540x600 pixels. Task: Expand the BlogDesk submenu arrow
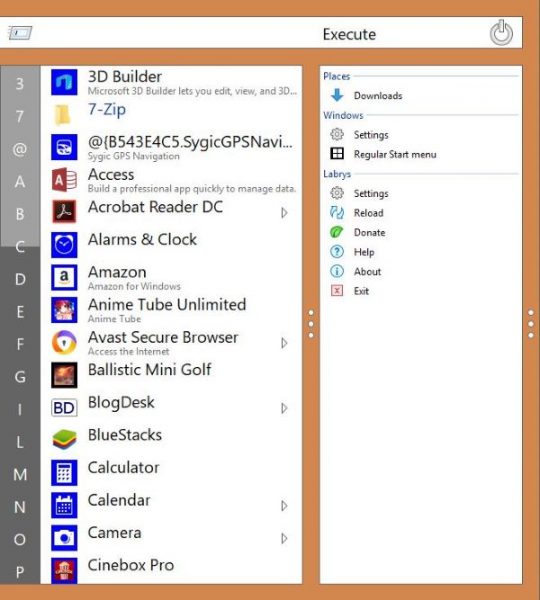pos(284,408)
